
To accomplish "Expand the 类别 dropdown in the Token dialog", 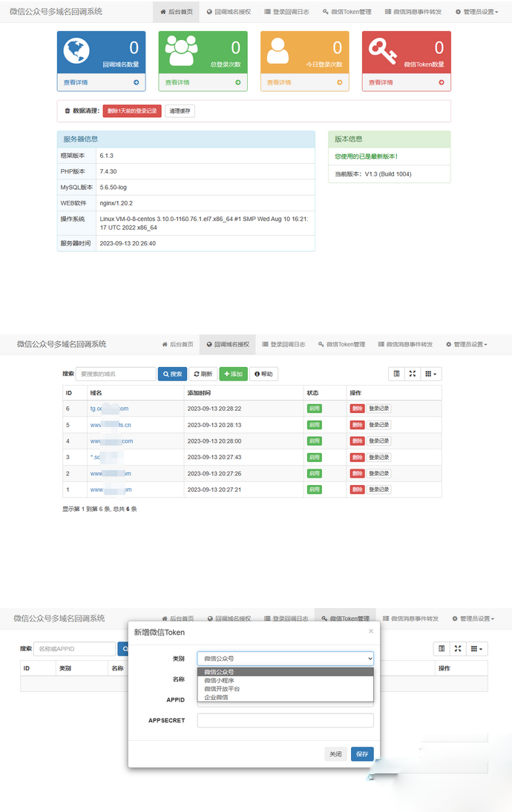I will click(285, 658).
